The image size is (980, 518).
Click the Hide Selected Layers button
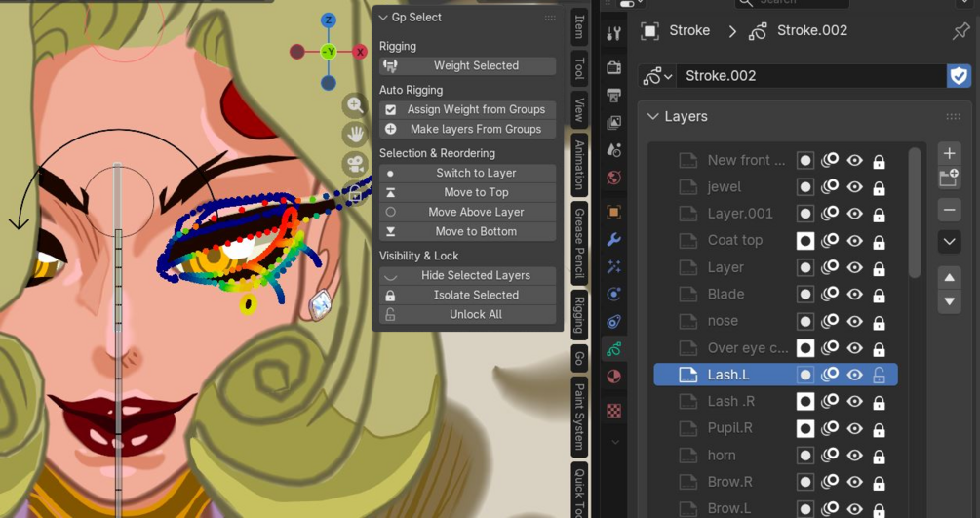click(467, 275)
